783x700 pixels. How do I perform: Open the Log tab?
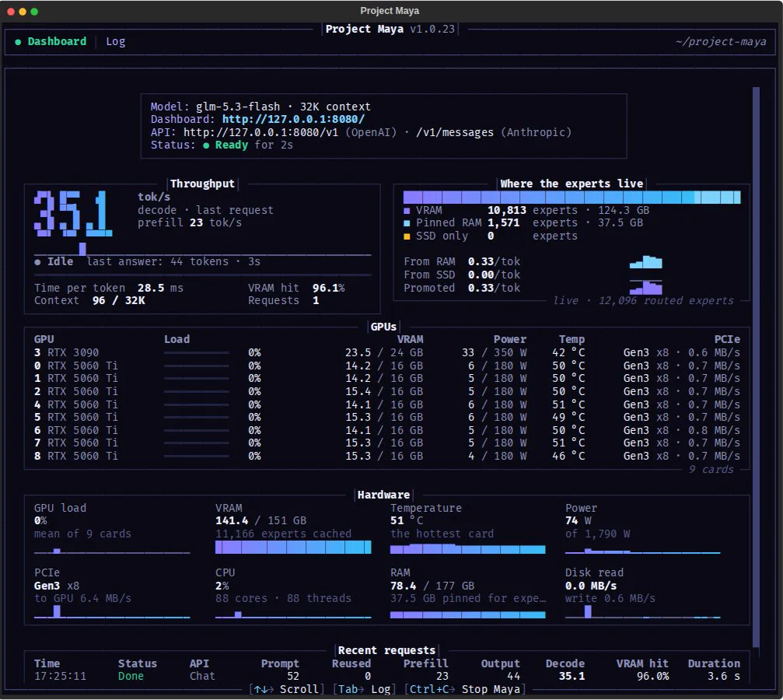click(115, 41)
